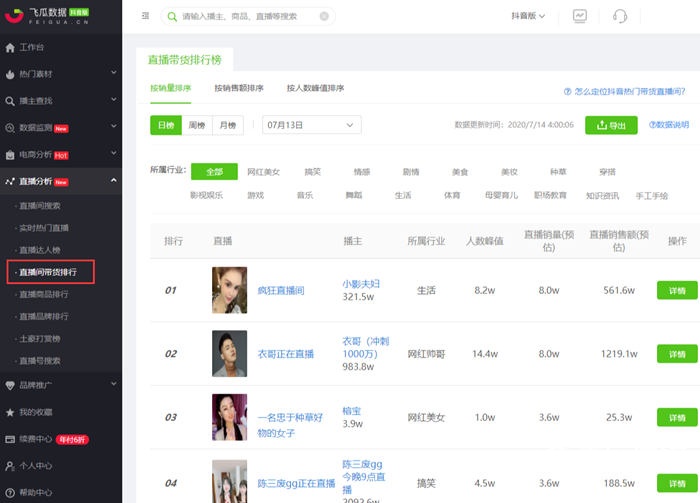Clear the search box with the X icon
This screenshot has width=700, height=503.
(323, 16)
